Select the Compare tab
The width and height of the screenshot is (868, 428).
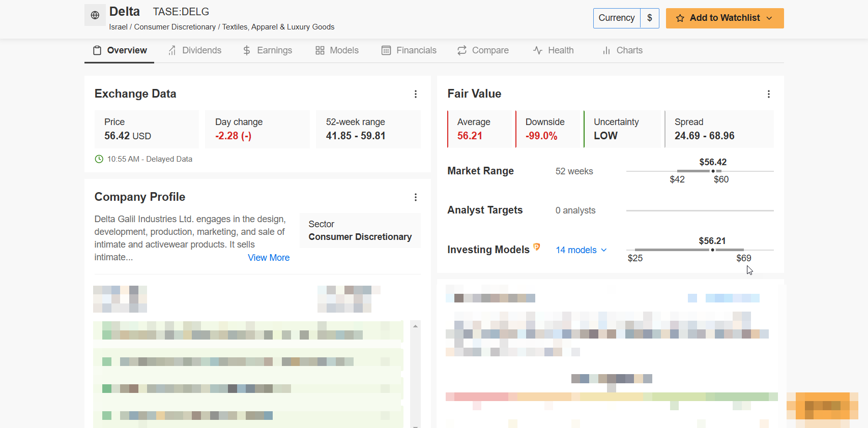(x=483, y=50)
